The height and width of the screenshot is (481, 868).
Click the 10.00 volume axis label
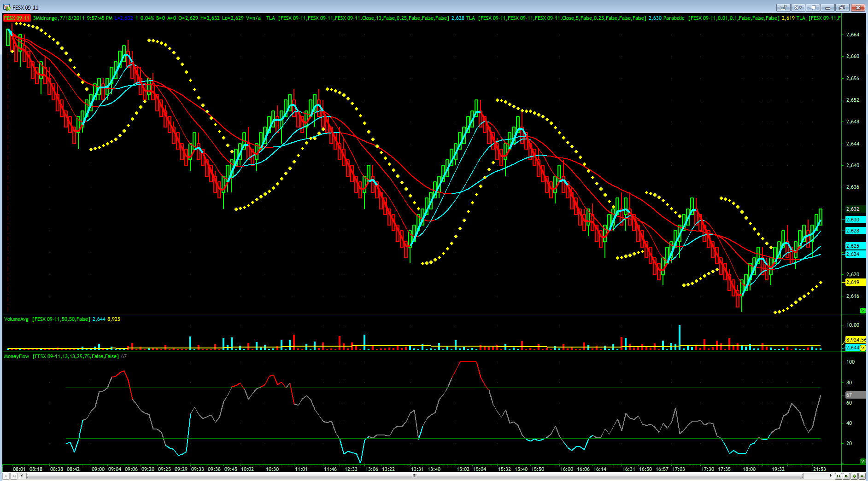(853, 325)
